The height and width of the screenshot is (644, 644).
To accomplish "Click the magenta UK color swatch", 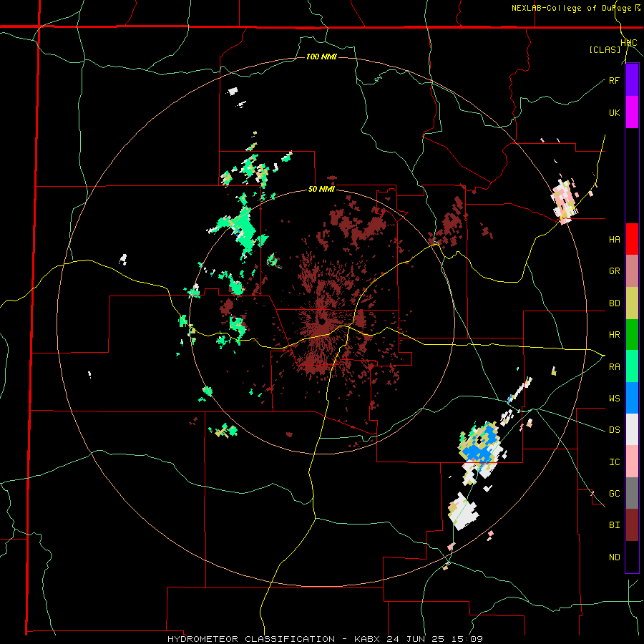I will tap(632, 112).
